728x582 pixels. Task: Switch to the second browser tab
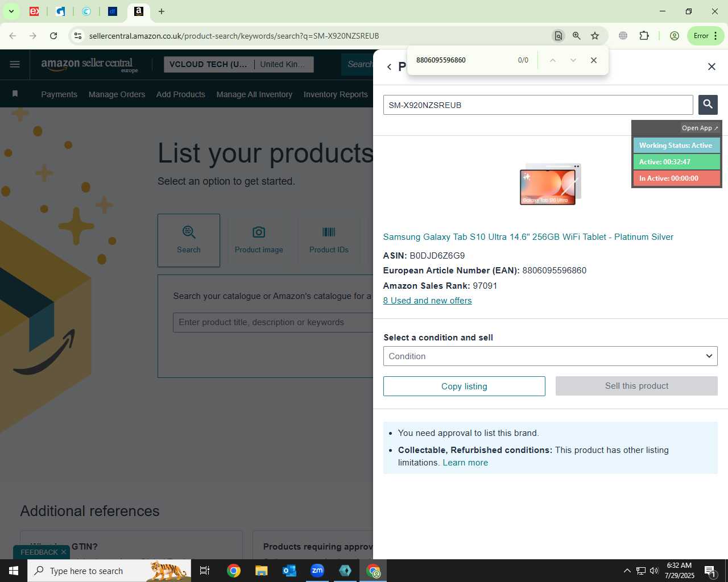(x=60, y=11)
